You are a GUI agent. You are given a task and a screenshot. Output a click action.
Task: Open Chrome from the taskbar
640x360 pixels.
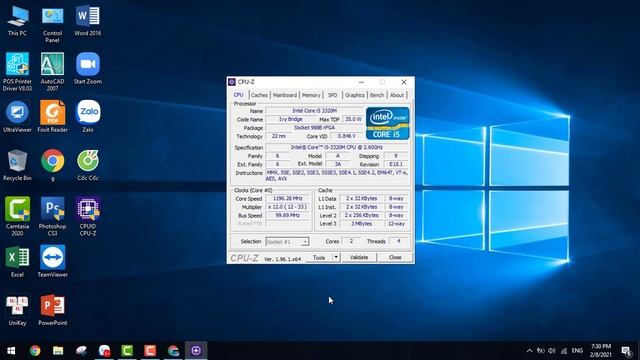point(35,351)
